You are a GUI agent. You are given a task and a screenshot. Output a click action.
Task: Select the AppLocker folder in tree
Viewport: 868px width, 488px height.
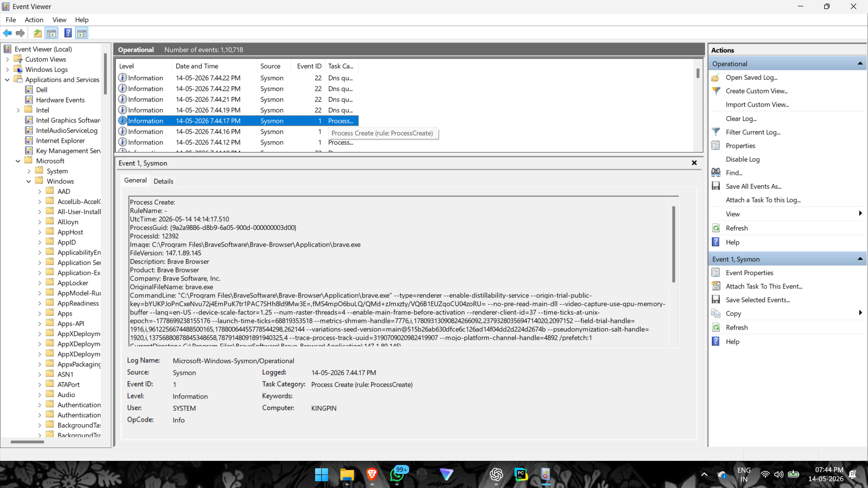(x=73, y=283)
